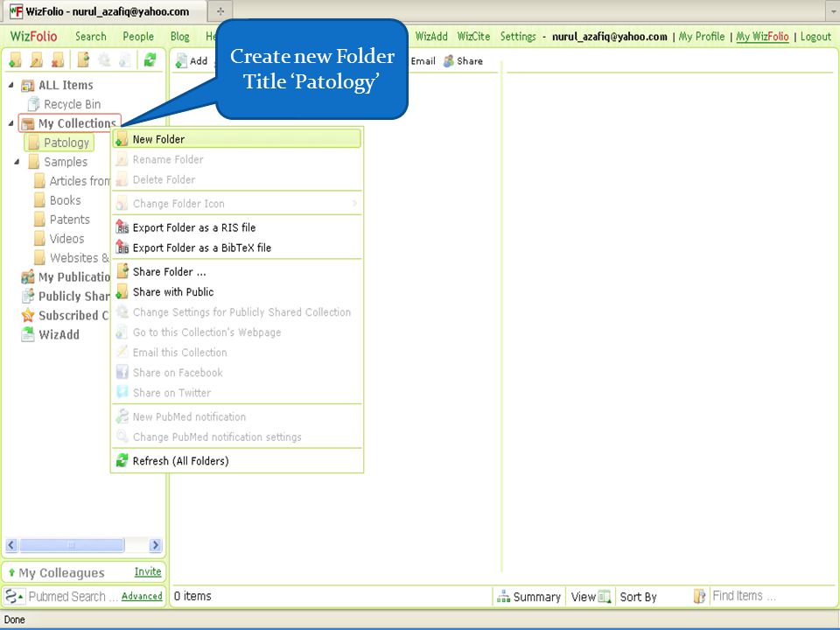Select the Patology folder in tree

[59, 143]
